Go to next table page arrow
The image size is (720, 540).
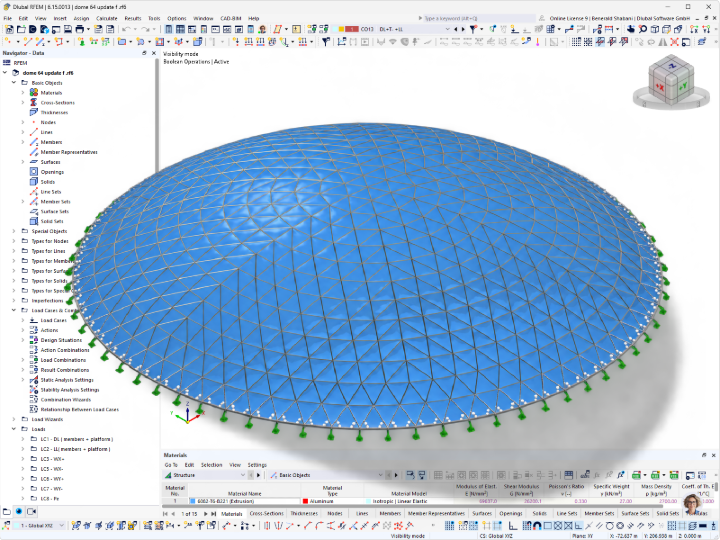[x=205, y=514]
